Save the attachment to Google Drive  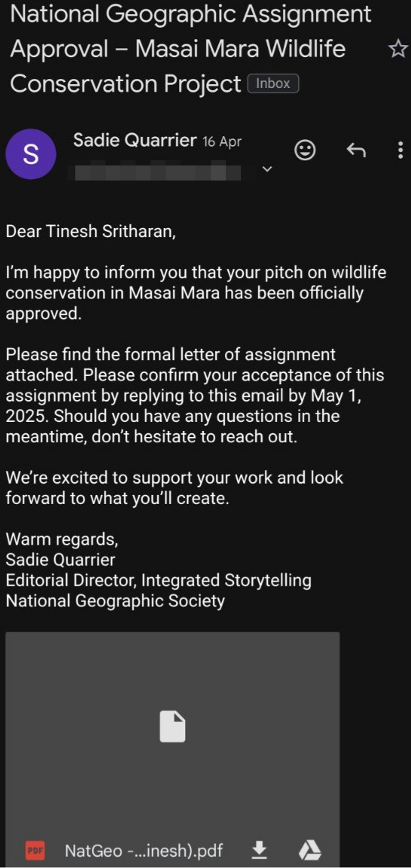(309, 850)
